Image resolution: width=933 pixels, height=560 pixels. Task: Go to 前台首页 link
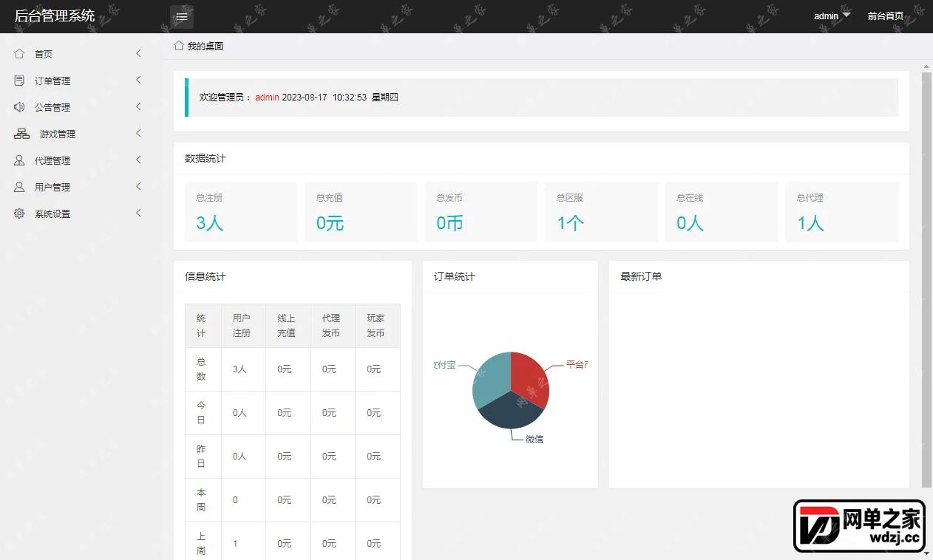coord(886,16)
